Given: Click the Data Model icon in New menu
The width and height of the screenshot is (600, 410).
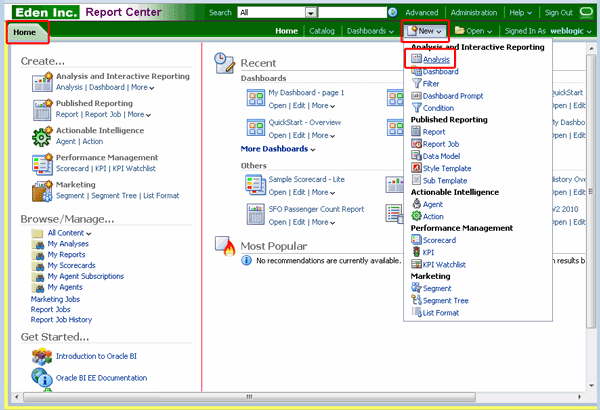Looking at the screenshot, I should [x=416, y=155].
